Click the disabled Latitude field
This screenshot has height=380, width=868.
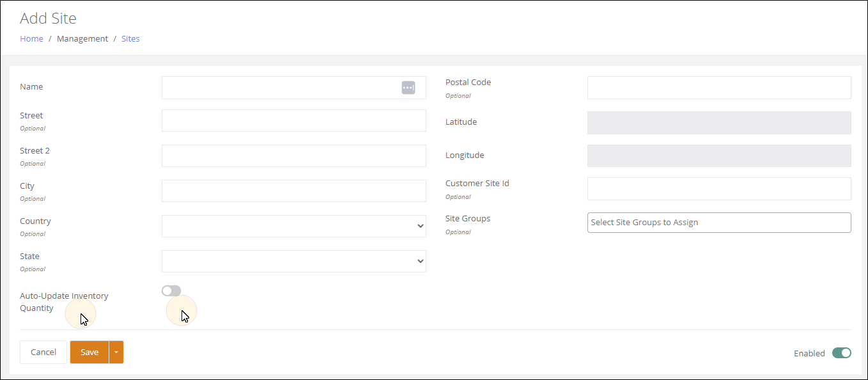[x=719, y=123]
